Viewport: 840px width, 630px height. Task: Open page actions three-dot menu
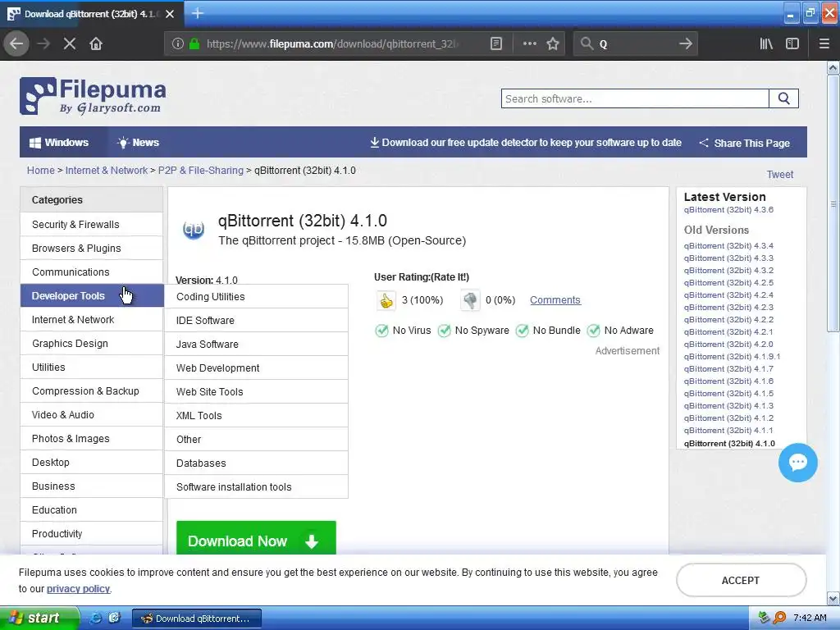[529, 44]
